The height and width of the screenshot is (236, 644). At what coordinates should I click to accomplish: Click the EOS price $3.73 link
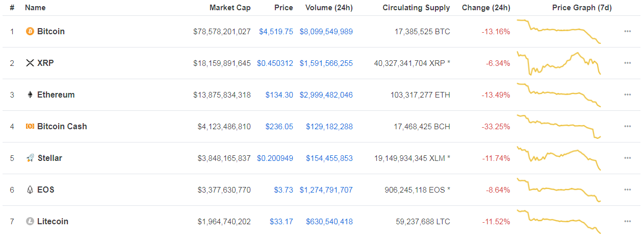click(284, 190)
